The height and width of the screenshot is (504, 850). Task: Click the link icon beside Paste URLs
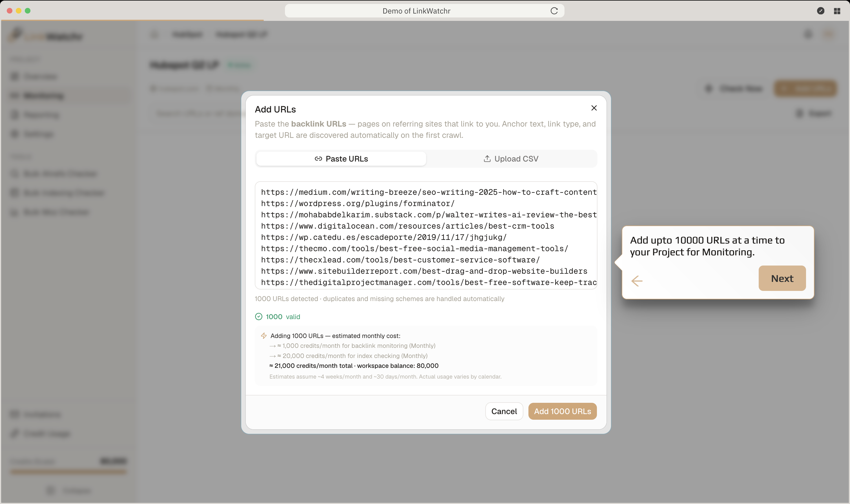(x=318, y=159)
